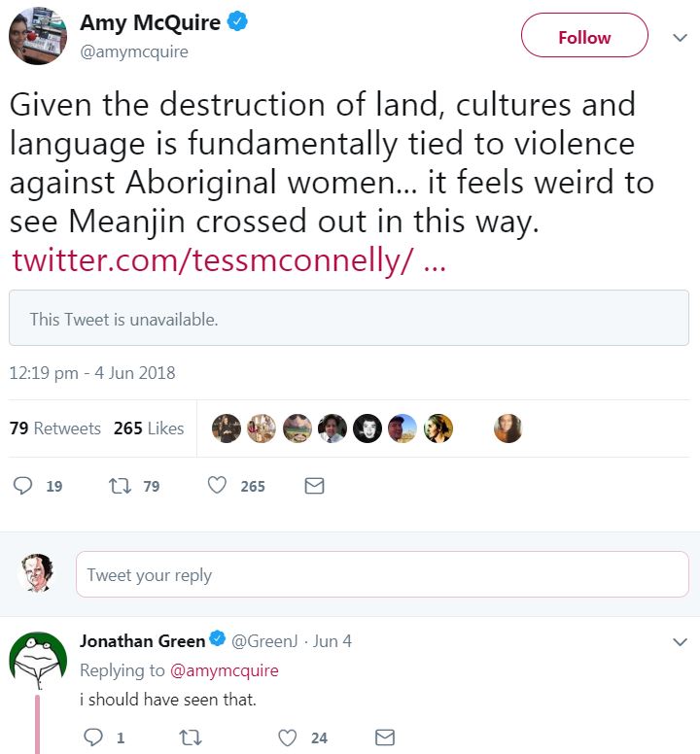The height and width of the screenshot is (754, 700).
Task: Like Jonathan Green's reply
Action: coord(288,738)
